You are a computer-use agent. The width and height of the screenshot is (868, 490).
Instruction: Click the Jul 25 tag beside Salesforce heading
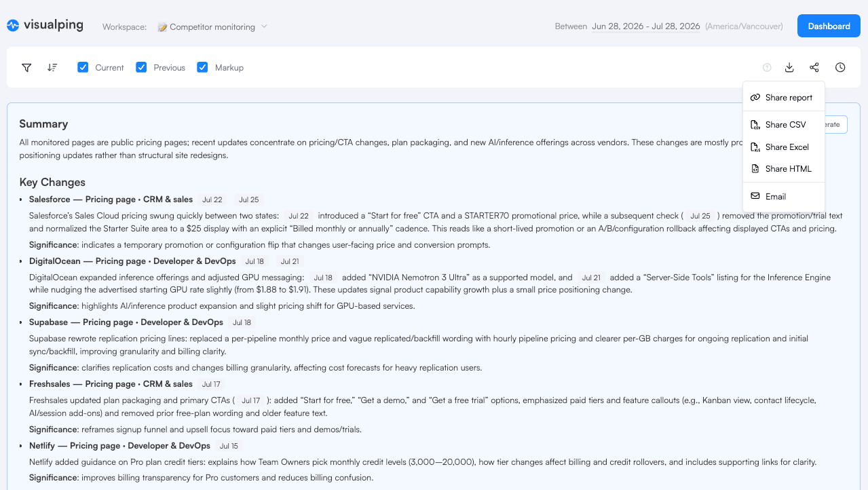pyautogui.click(x=249, y=200)
